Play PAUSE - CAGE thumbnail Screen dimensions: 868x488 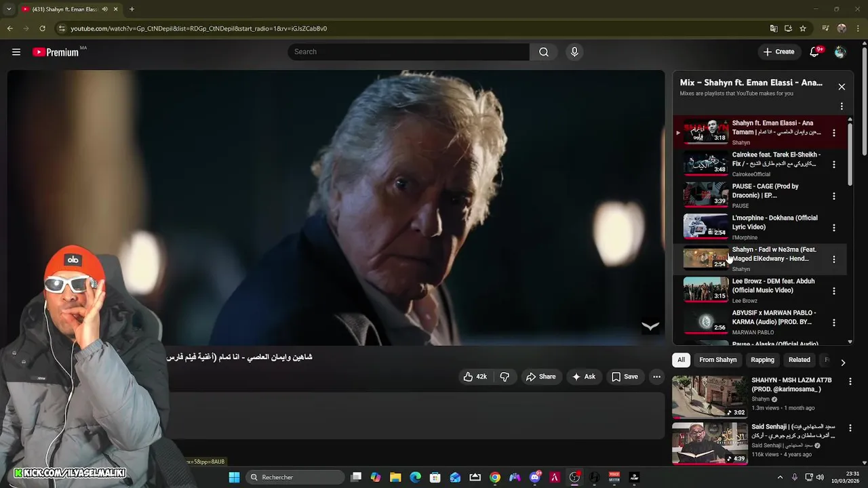coord(705,196)
